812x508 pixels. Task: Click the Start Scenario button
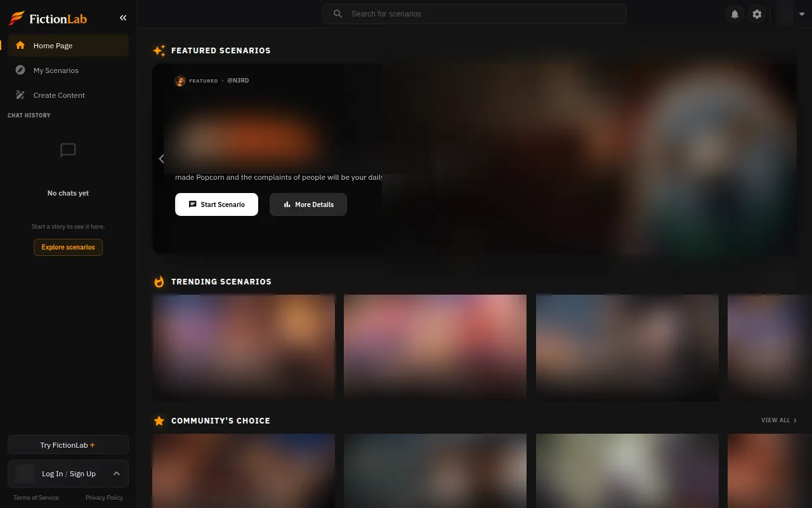(216, 204)
